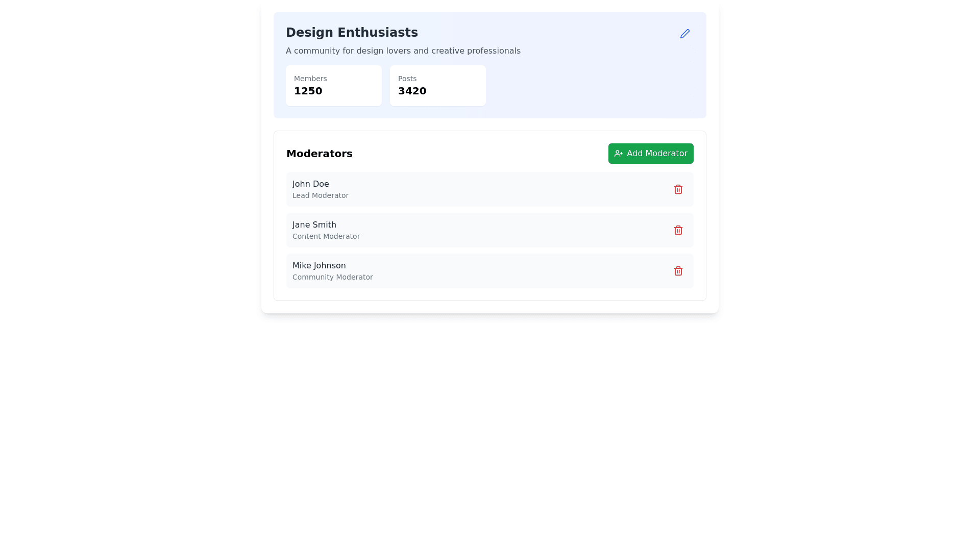
Task: Click the Posts stat card
Action: (x=437, y=85)
